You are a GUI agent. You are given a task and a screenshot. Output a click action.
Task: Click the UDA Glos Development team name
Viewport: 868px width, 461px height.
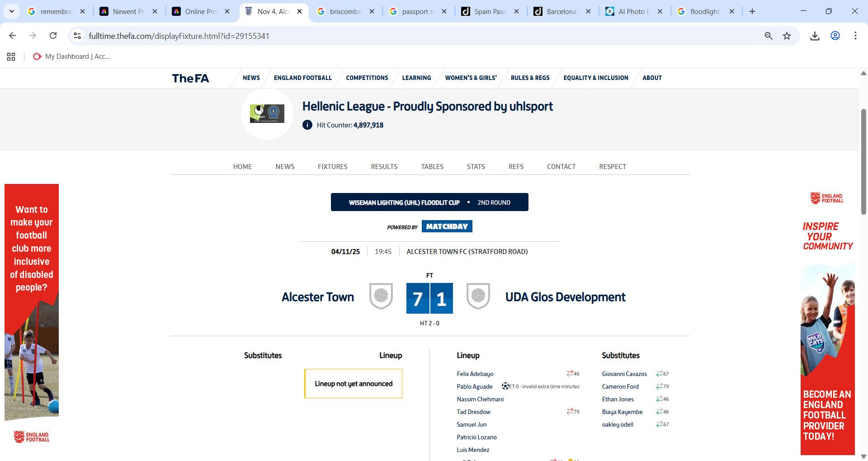click(x=566, y=297)
